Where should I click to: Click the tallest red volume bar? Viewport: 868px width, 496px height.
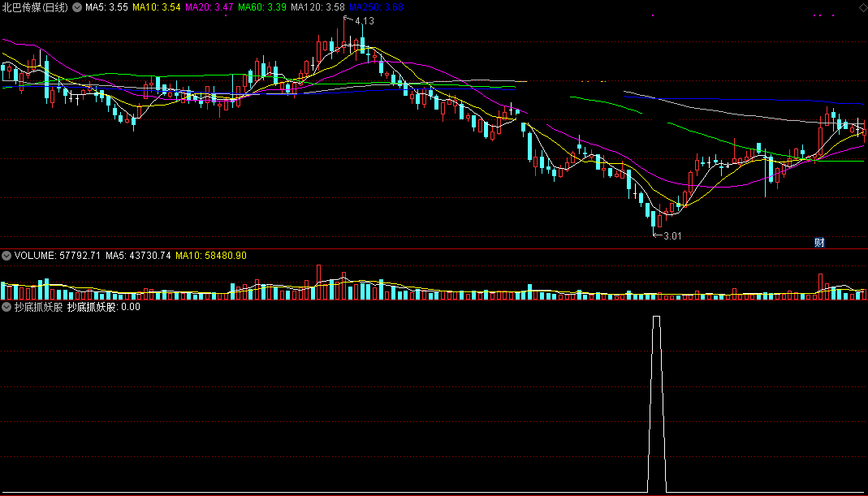319,283
